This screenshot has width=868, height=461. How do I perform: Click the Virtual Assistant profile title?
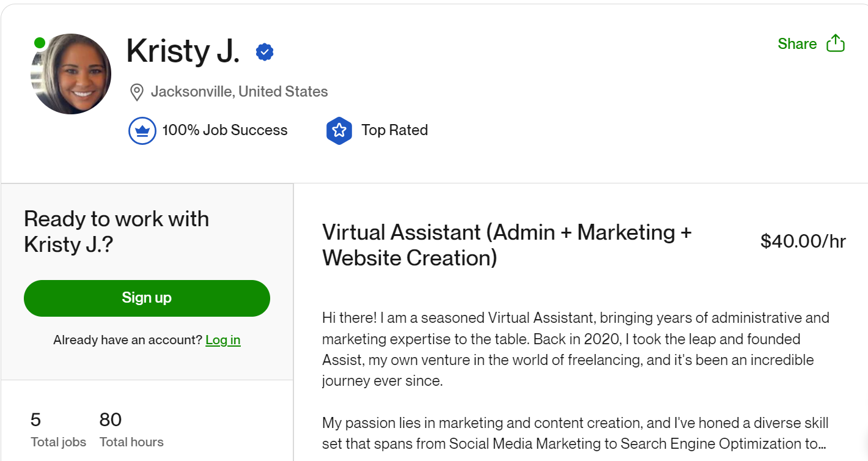tap(506, 245)
